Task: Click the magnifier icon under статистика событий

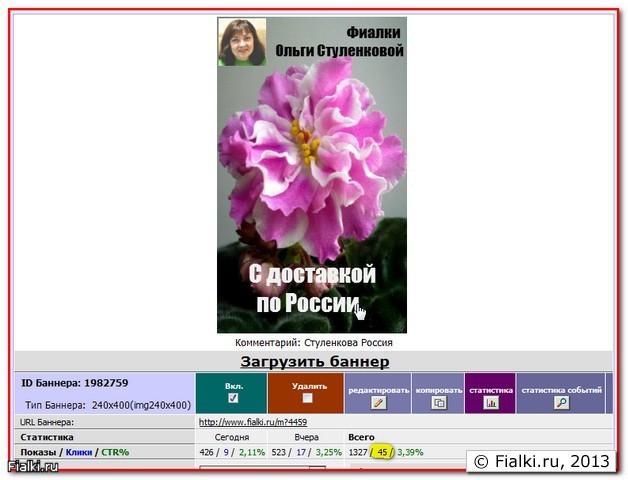Action: (561, 402)
